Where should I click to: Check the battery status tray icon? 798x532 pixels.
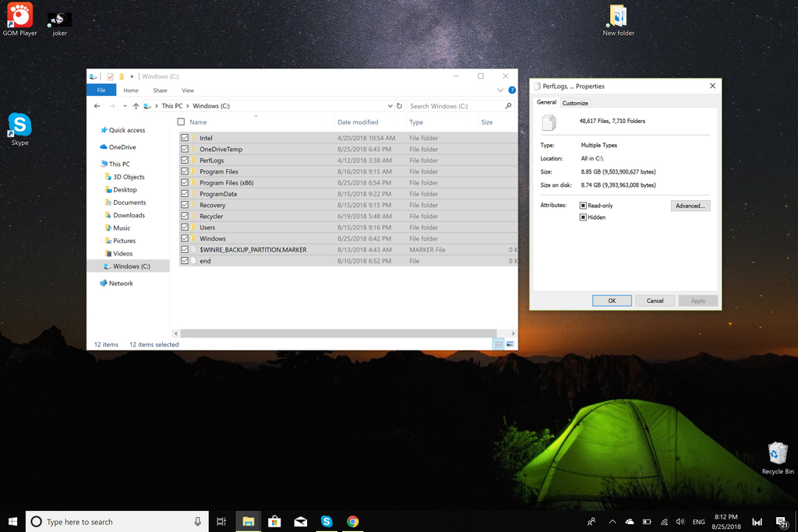tap(647, 521)
